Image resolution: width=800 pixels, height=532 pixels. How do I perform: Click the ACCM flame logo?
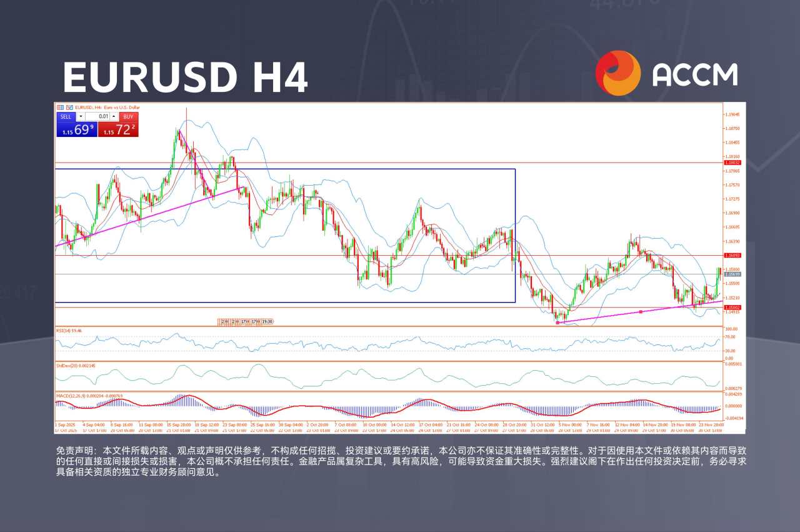[x=618, y=73]
